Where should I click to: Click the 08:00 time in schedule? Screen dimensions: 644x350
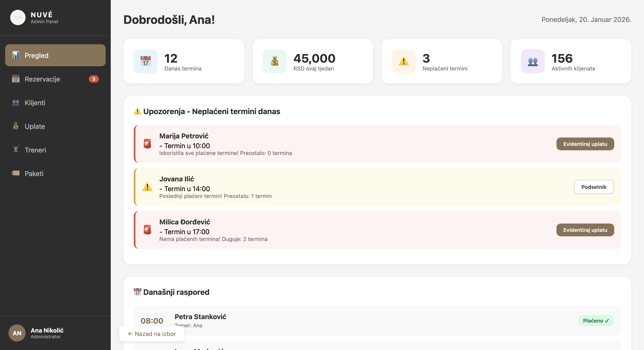(152, 321)
